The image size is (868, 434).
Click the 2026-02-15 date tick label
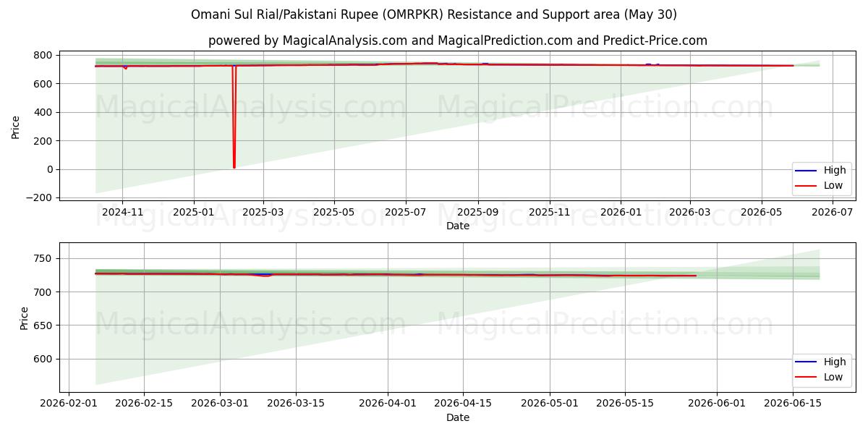(144, 404)
